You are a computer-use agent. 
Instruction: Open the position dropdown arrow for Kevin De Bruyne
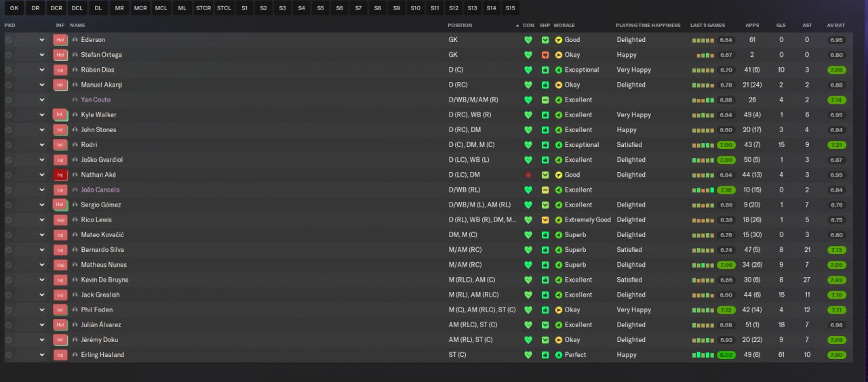[42, 280]
